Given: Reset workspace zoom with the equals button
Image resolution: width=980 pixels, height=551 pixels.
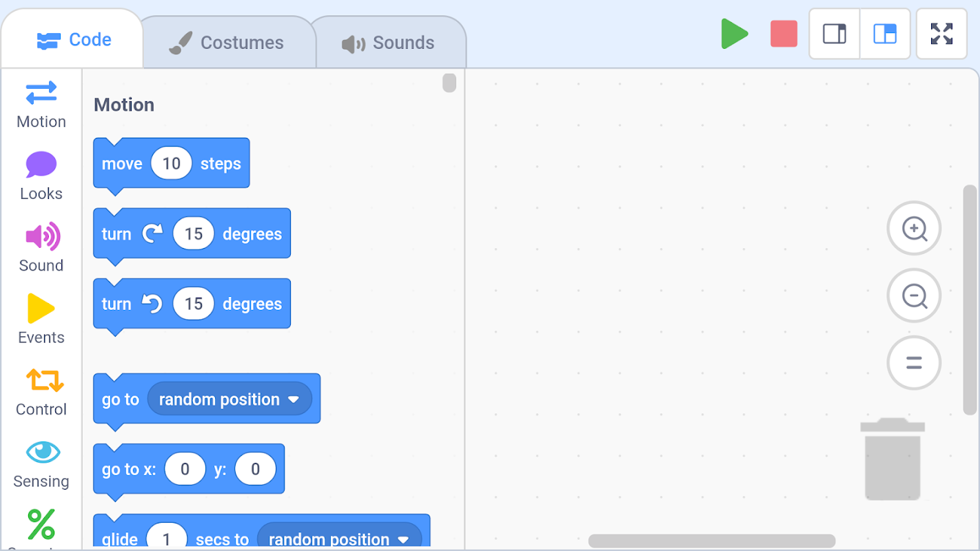Looking at the screenshot, I should [x=914, y=362].
